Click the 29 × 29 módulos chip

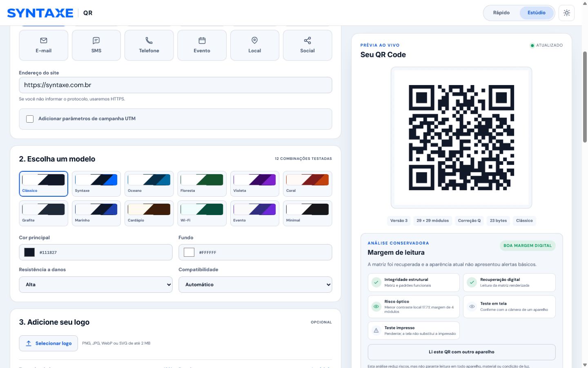433,221
